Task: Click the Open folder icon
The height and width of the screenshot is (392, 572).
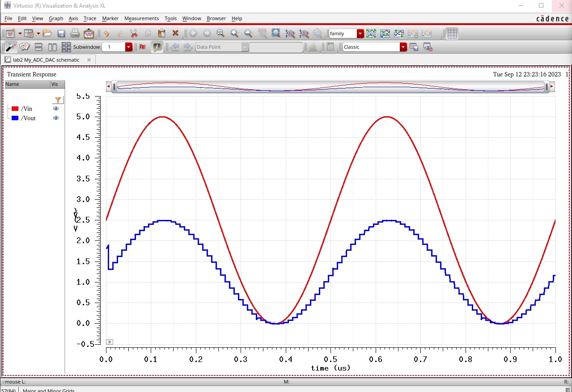Action: tap(47, 34)
